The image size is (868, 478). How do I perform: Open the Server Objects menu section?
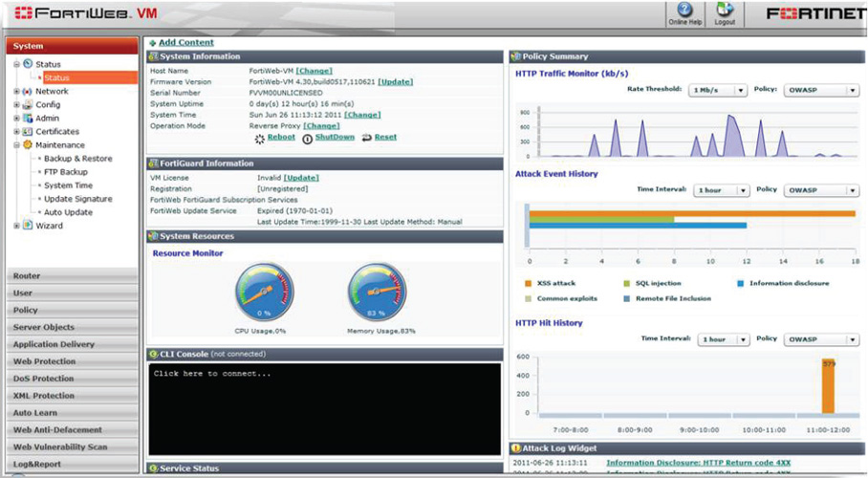(x=72, y=327)
